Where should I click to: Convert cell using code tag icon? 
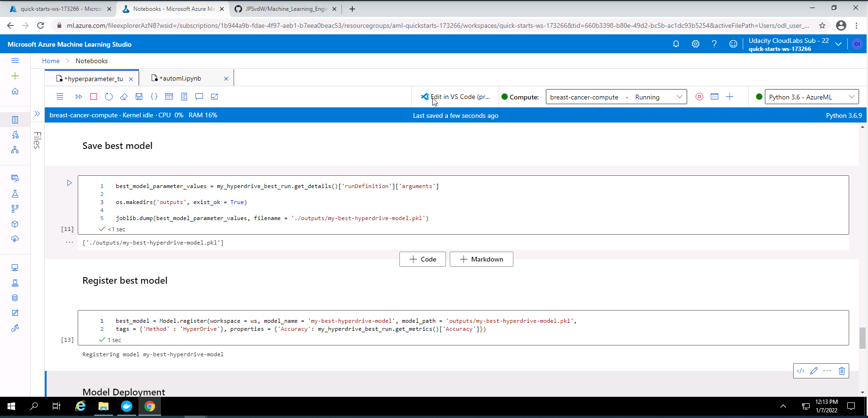click(801, 371)
